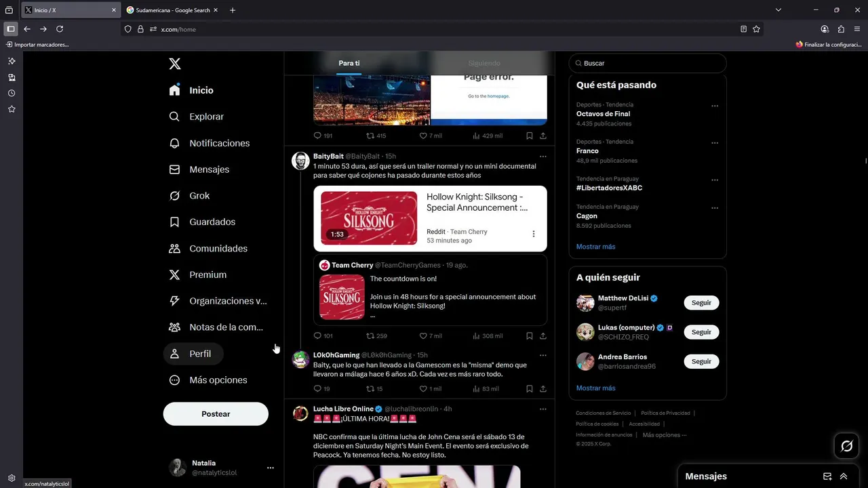Like the BaityBait post with 7 mil likes

[430, 335]
